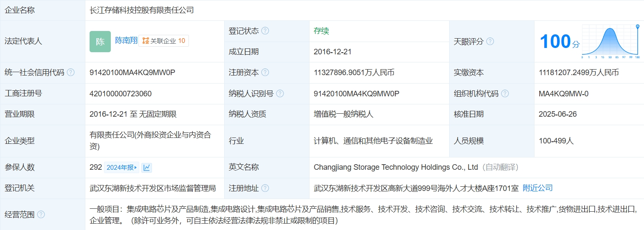
Task: Click the 行业 label
Action: [236, 141]
